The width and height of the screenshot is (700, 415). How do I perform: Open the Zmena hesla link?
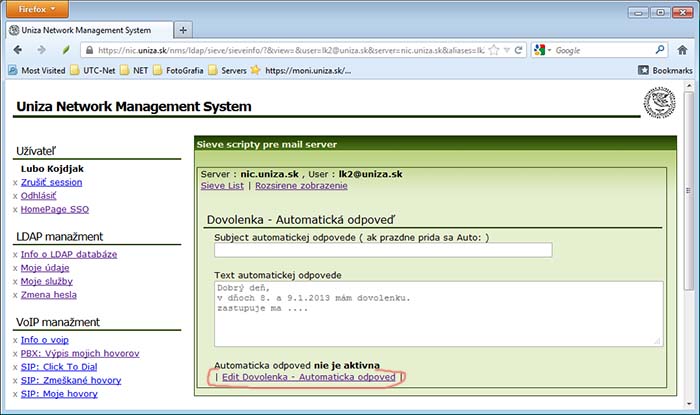tap(49, 295)
